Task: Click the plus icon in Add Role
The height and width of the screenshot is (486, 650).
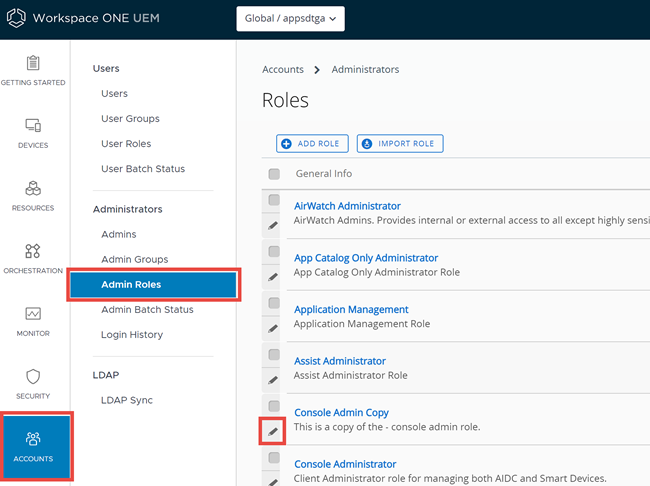Action: (286, 143)
